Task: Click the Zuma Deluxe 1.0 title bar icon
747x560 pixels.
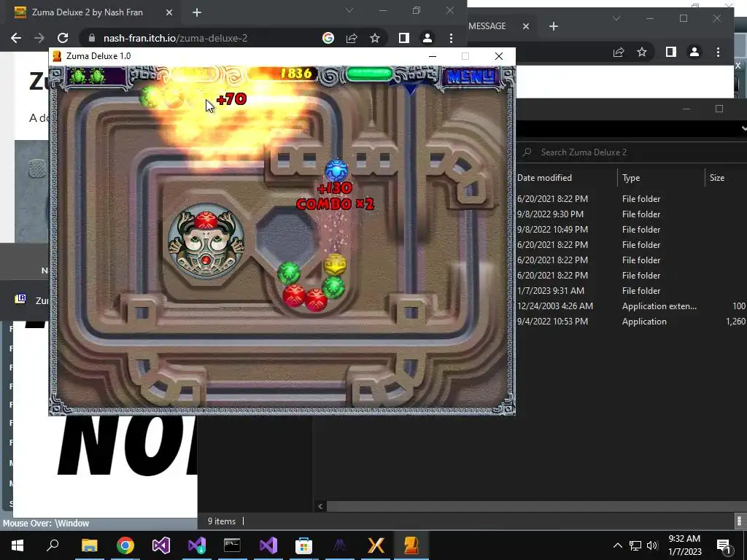Action: pos(57,56)
